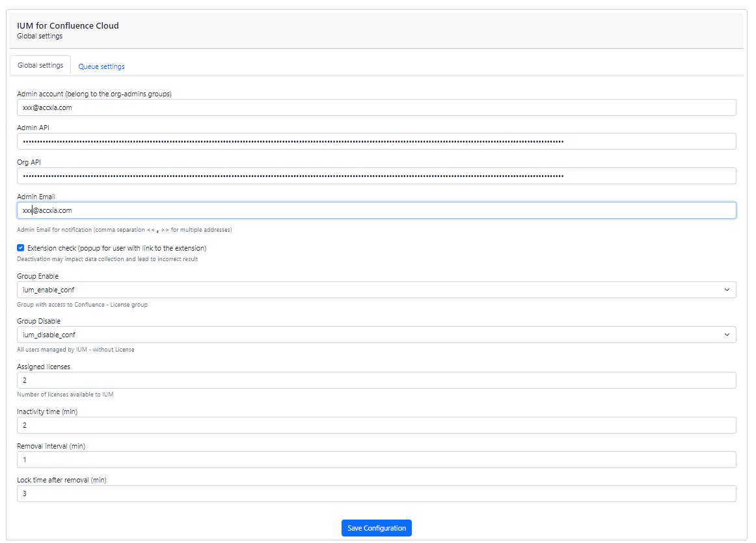Focus the Admin Email text box
Screen dimensions: 756x543
click(x=376, y=210)
